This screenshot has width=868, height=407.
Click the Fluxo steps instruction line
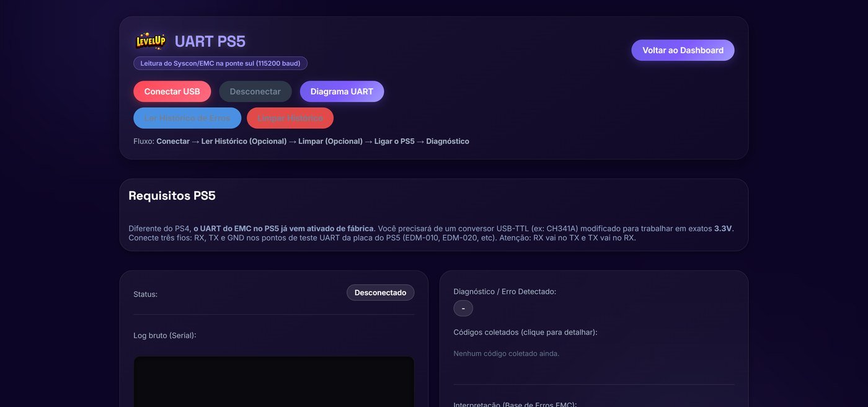(301, 141)
